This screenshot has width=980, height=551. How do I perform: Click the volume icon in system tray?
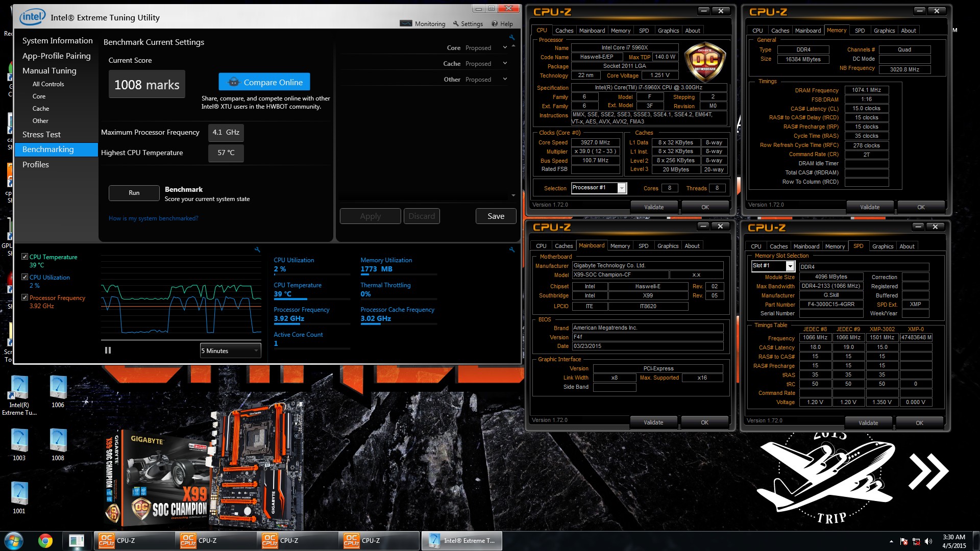[928, 541]
